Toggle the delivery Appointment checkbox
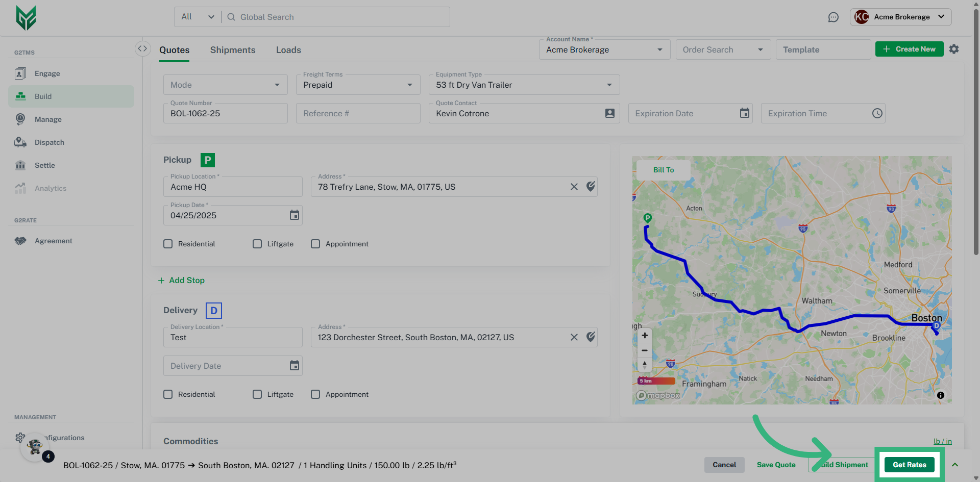 tap(315, 394)
